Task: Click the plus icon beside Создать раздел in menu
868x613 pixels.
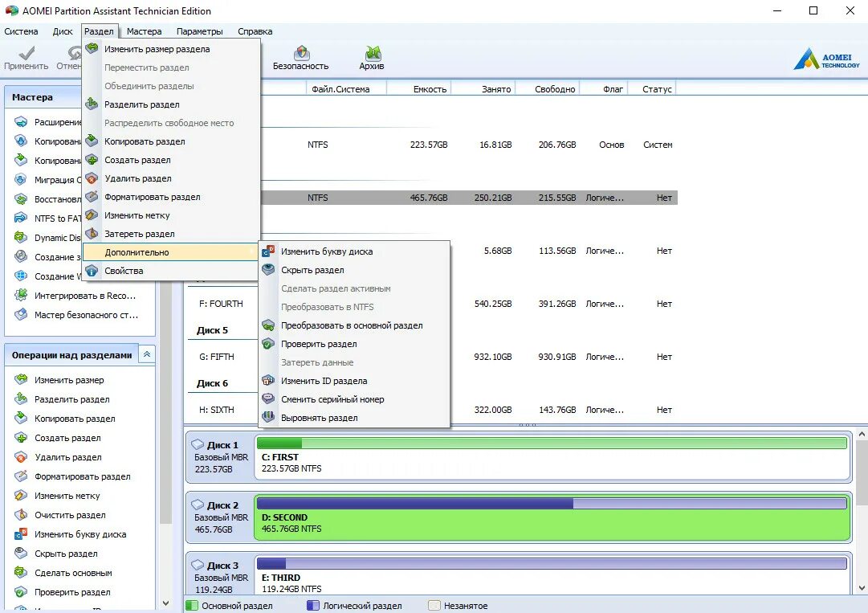Action: coord(92,160)
